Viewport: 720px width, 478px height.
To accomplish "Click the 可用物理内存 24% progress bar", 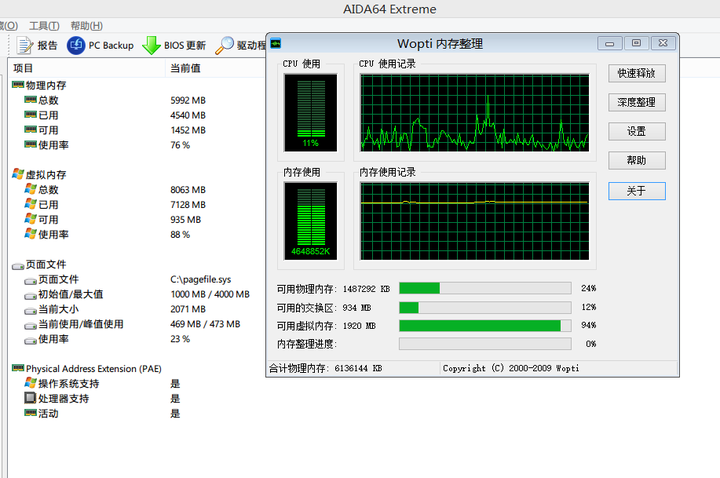I will [485, 288].
